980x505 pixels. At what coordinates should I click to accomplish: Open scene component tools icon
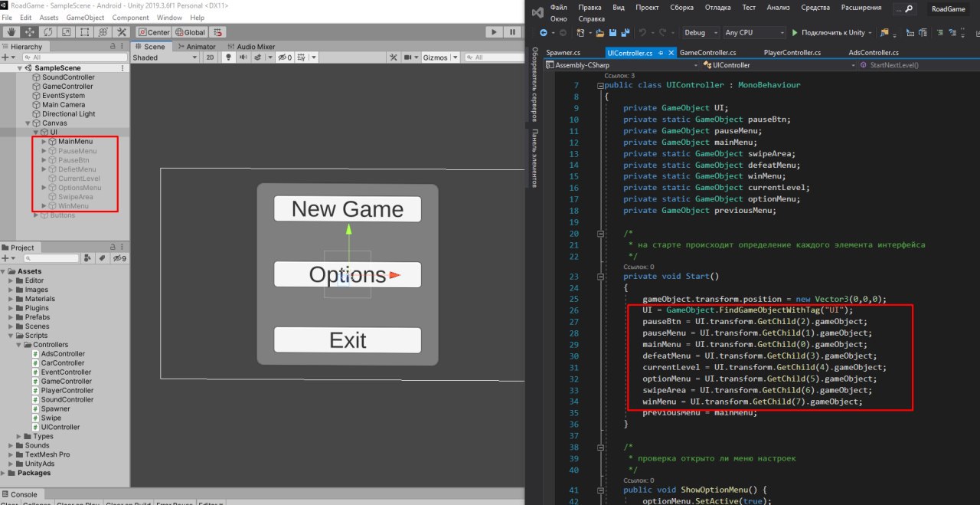pyautogui.click(x=393, y=57)
